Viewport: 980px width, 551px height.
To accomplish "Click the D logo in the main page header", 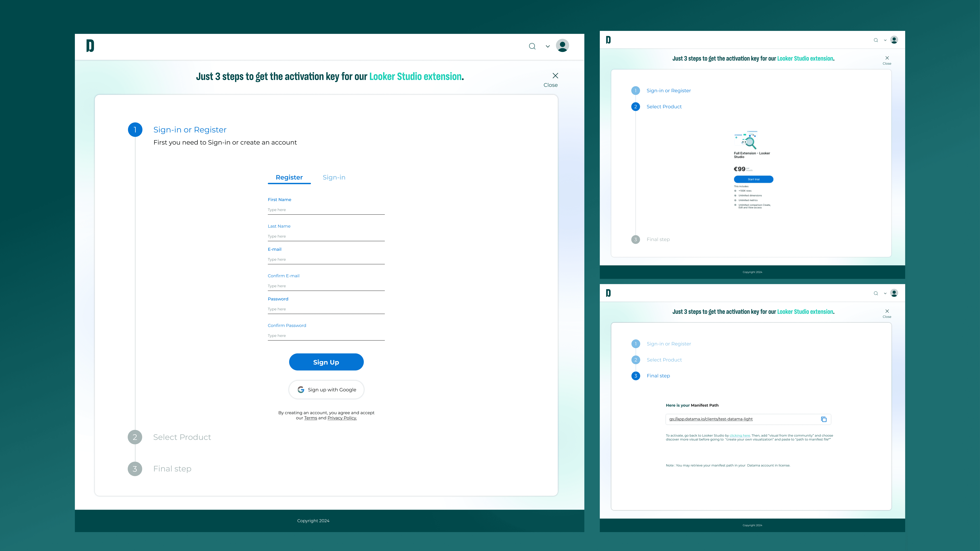I will coord(90,46).
